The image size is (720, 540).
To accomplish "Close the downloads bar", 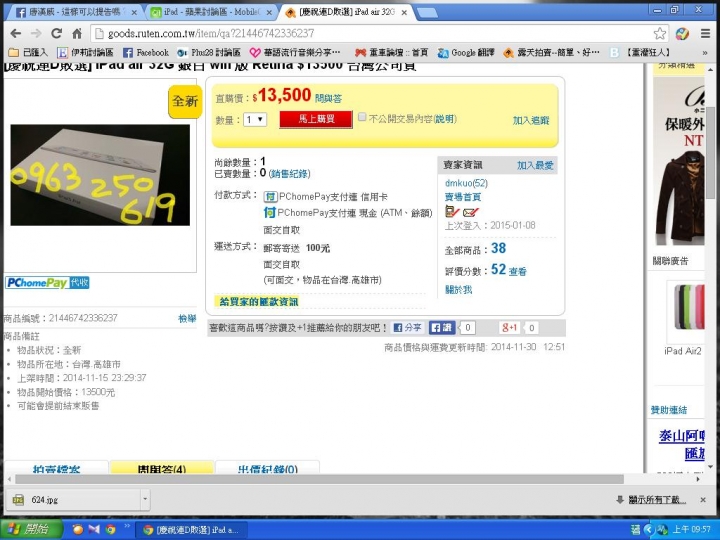I will [703, 500].
